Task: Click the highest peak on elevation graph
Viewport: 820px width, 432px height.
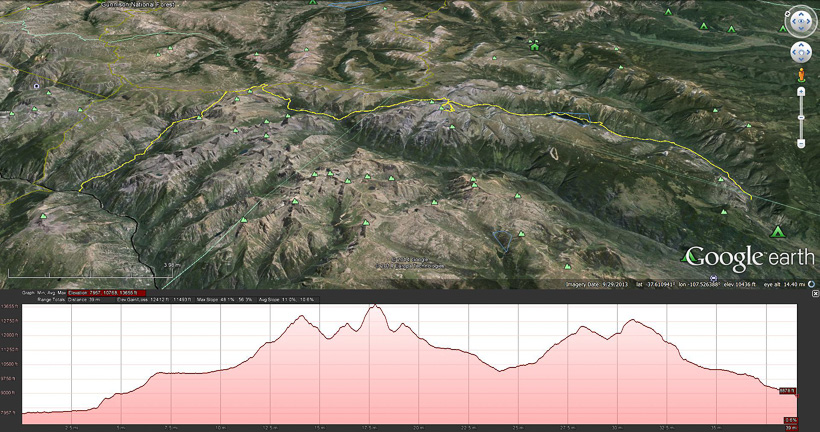Action: pyautogui.click(x=375, y=306)
